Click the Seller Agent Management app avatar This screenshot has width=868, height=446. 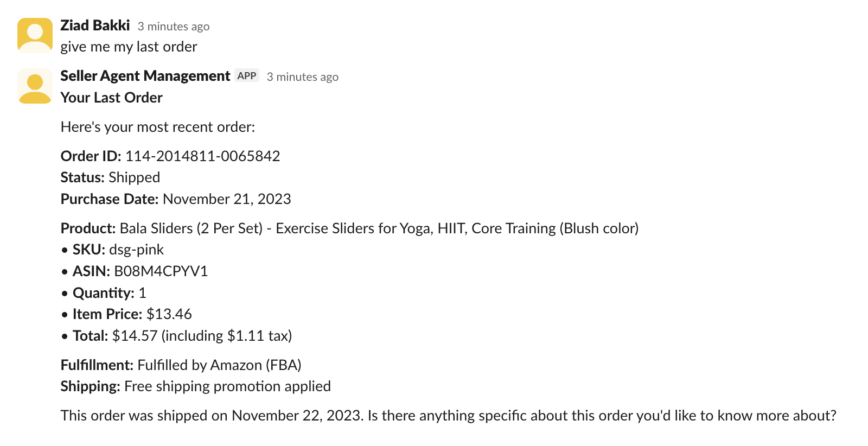[35, 86]
